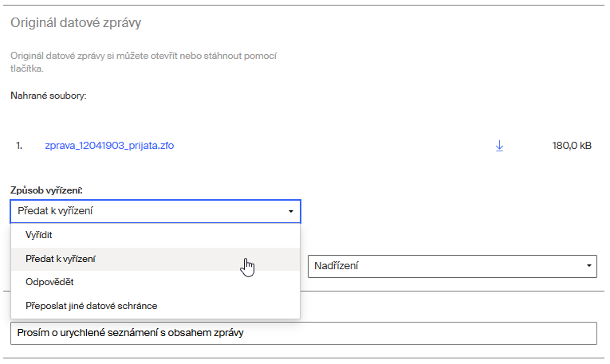Download the zprava_12041903_prijata.zfo file via arrow icon
The width and height of the screenshot is (610, 364).
[500, 146]
